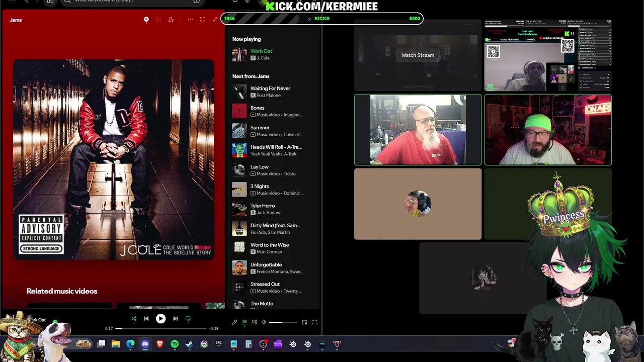
Task: Open the shared stream tile with QR codes
Action: tap(548, 55)
